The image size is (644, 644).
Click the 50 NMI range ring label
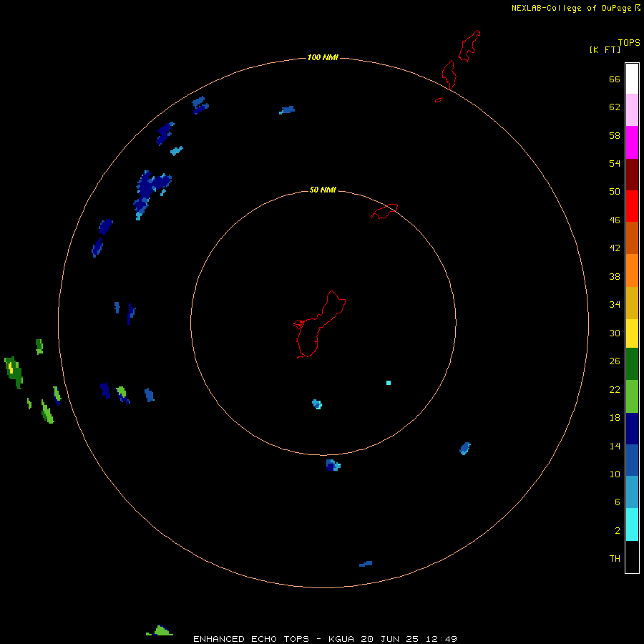323,190
